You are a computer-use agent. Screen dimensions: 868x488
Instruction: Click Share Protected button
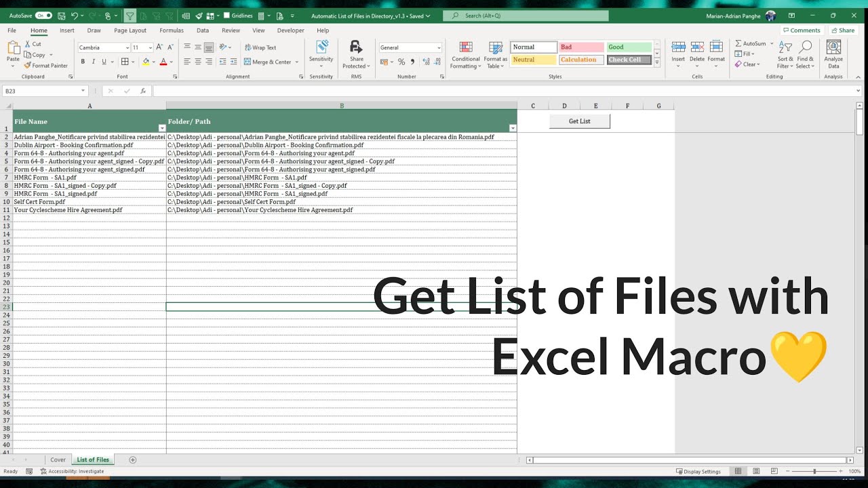[x=356, y=54]
